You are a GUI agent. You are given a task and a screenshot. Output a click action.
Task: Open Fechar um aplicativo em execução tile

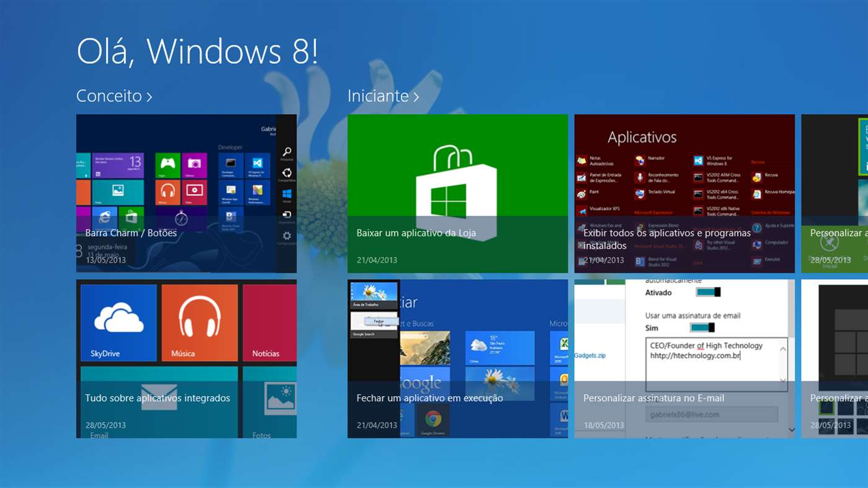[457, 358]
